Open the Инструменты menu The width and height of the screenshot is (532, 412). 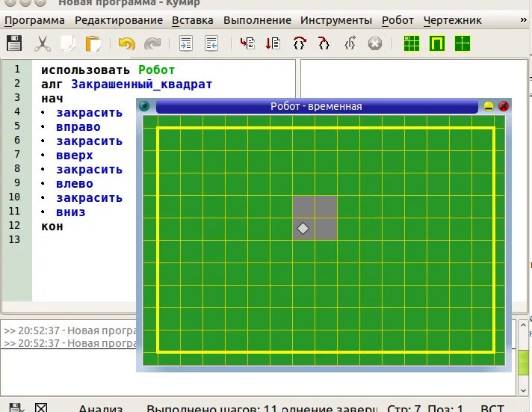pyautogui.click(x=336, y=20)
